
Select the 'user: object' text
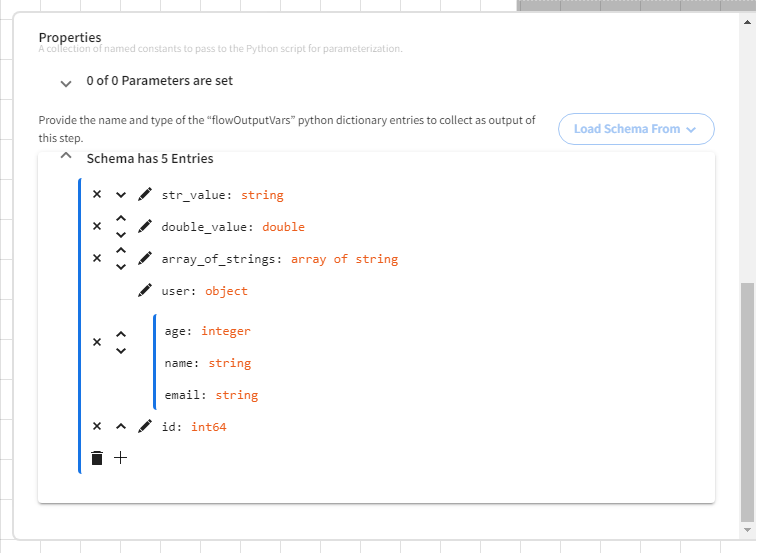[205, 291]
